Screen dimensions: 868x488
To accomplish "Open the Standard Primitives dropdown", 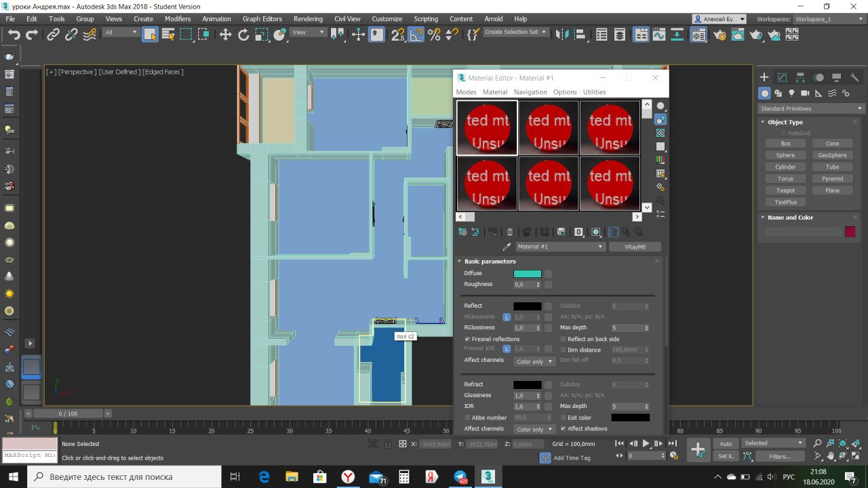I will [x=811, y=108].
